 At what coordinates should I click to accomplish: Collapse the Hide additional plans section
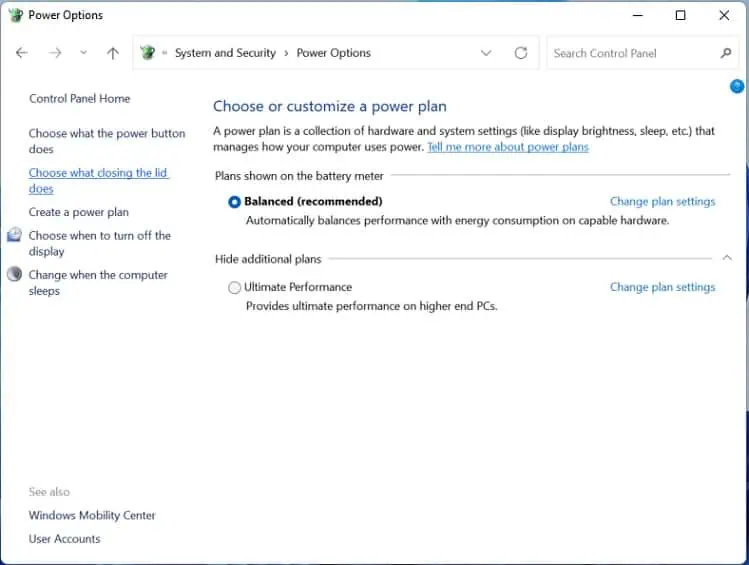(727, 258)
